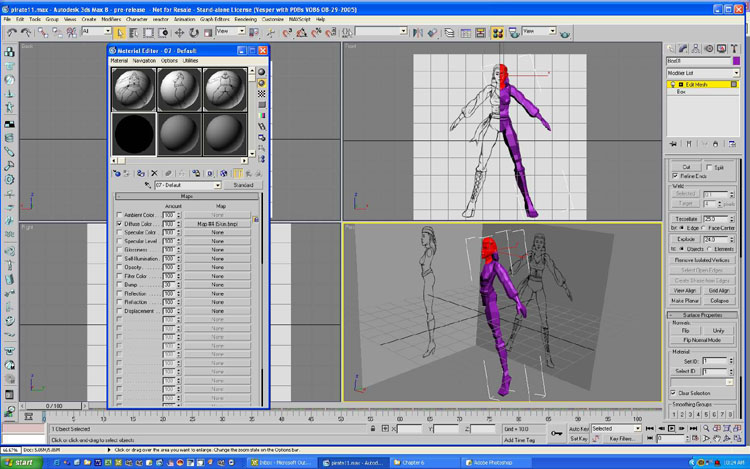Image resolution: width=750 pixels, height=469 pixels.
Task: Open the Navigation menu in Material Editor
Action: (x=144, y=60)
